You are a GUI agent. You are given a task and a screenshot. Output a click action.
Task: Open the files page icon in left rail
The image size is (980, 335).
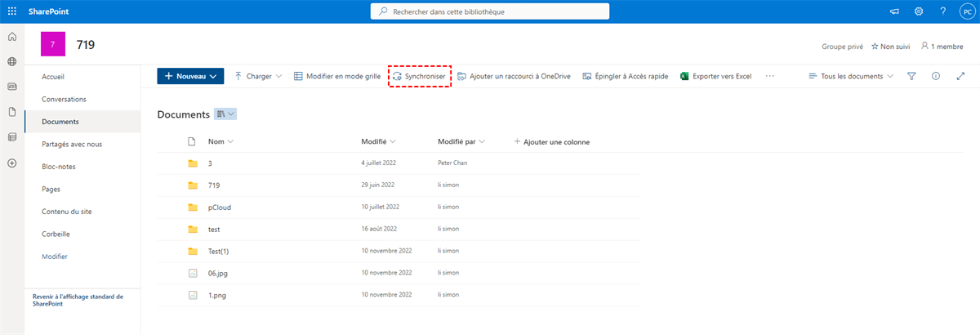coord(11,112)
